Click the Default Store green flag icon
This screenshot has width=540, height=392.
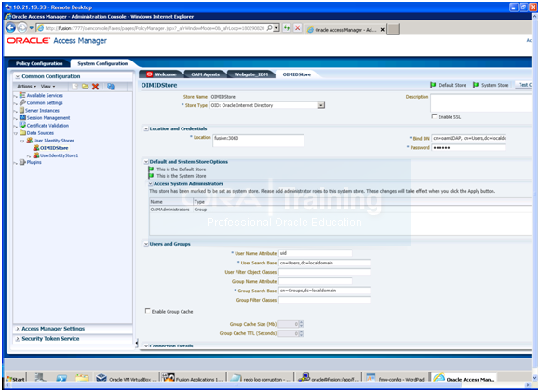pos(433,85)
